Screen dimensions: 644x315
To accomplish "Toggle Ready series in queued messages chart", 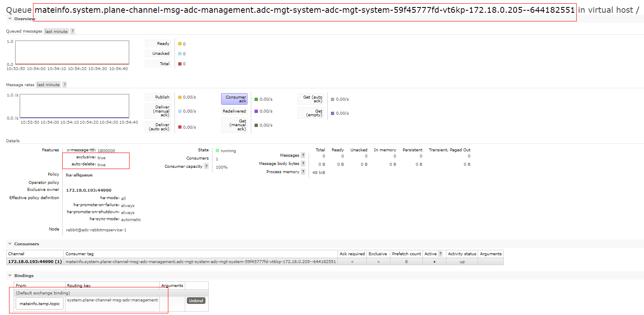I will point(158,44).
